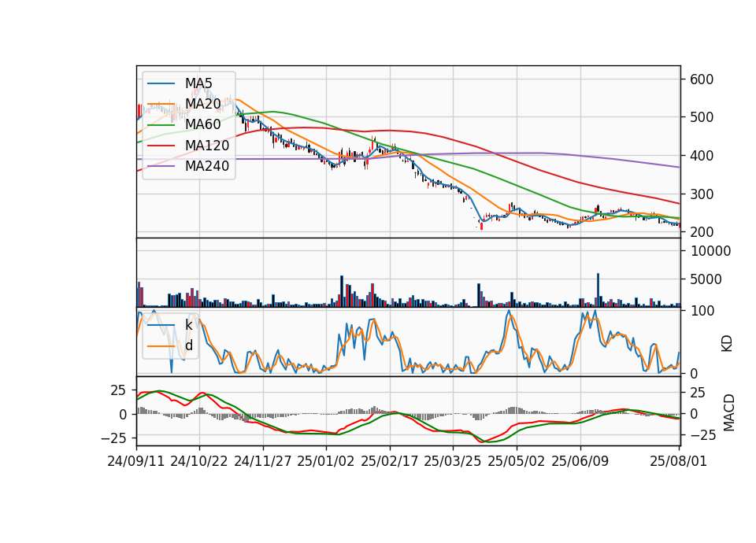Click the 25/08/01 date label
Screen dimensions: 756x543
(678, 461)
